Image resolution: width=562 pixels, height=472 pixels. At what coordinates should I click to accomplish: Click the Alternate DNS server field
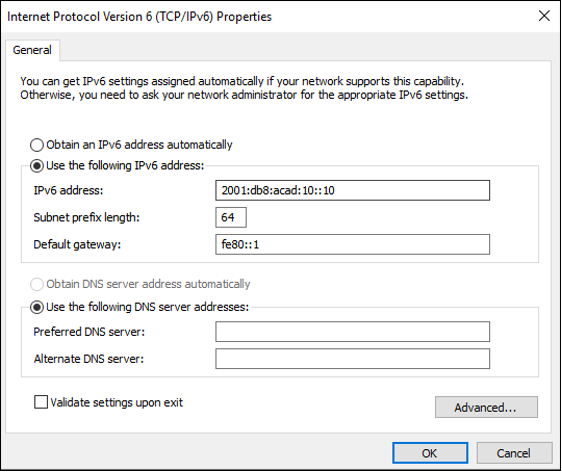coord(352,358)
